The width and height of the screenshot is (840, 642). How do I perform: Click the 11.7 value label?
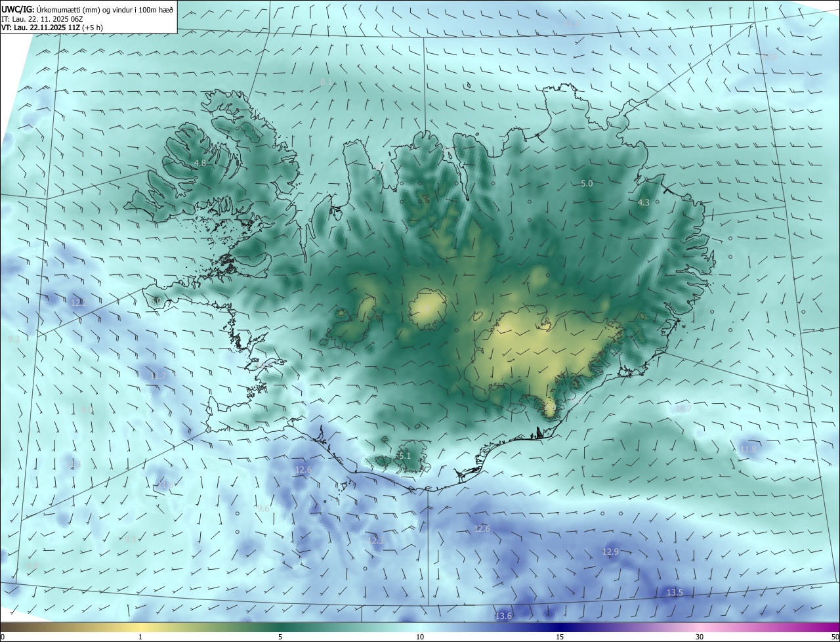coord(159,376)
